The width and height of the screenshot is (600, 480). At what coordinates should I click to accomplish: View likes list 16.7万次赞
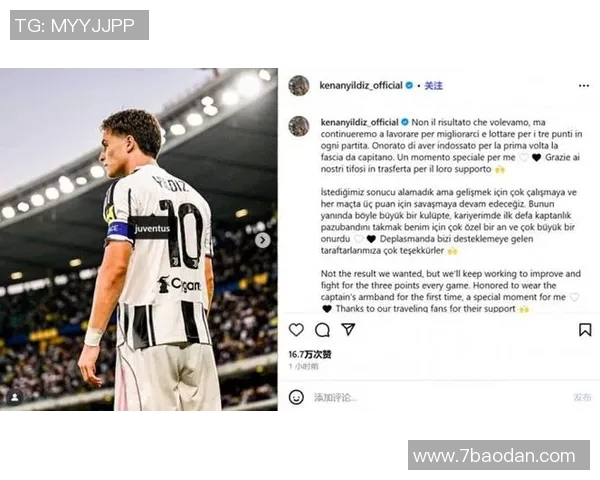point(310,354)
